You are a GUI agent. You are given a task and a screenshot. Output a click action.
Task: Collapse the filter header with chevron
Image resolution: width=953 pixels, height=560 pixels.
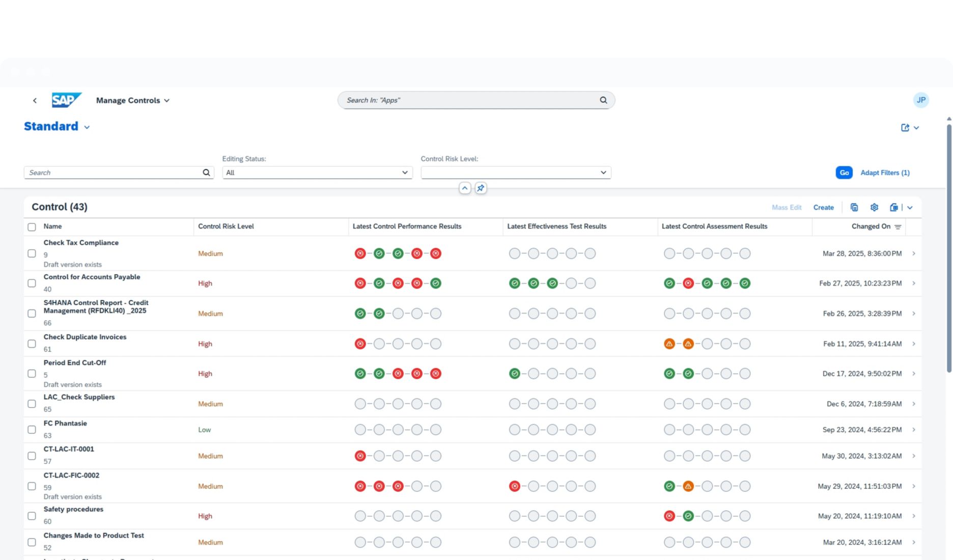click(x=465, y=188)
